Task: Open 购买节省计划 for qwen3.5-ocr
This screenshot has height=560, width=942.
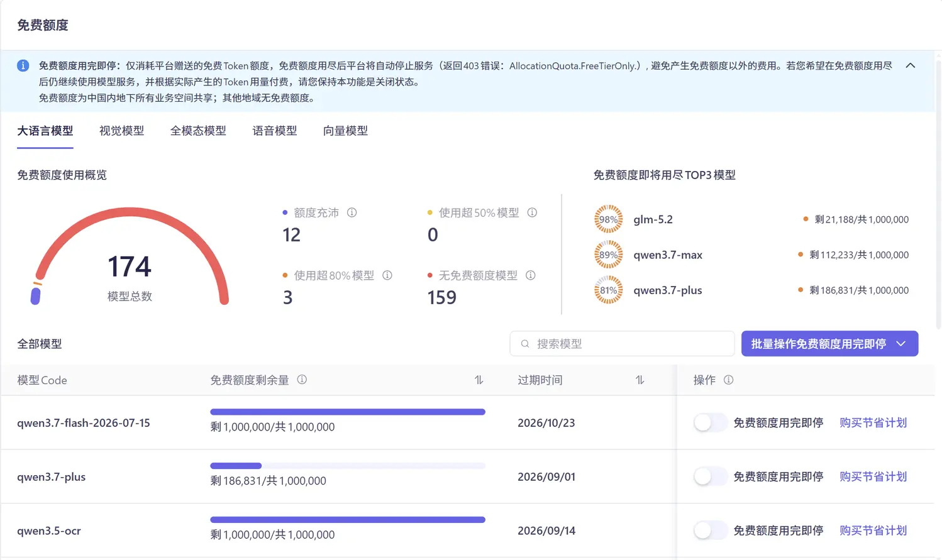Action: (x=873, y=531)
